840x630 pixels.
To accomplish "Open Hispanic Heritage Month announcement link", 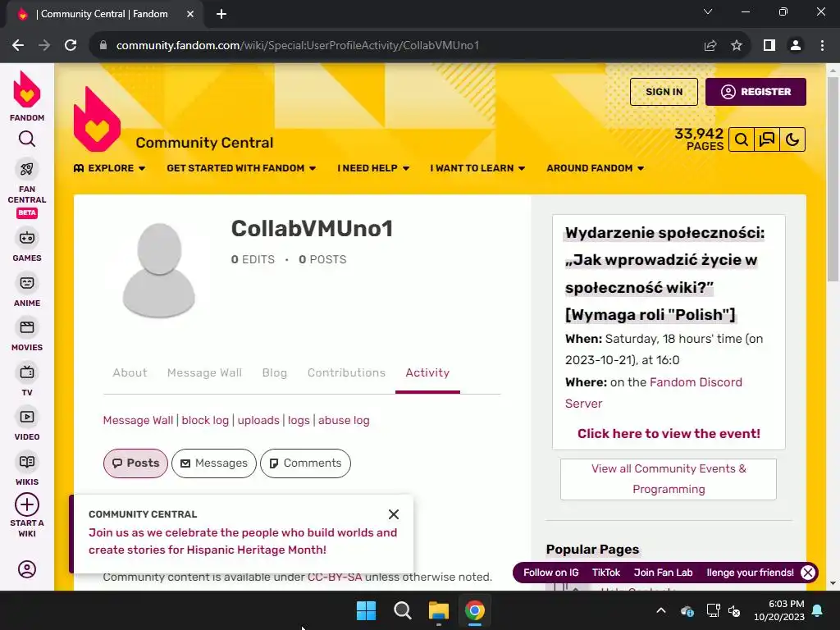I will pyautogui.click(x=243, y=541).
